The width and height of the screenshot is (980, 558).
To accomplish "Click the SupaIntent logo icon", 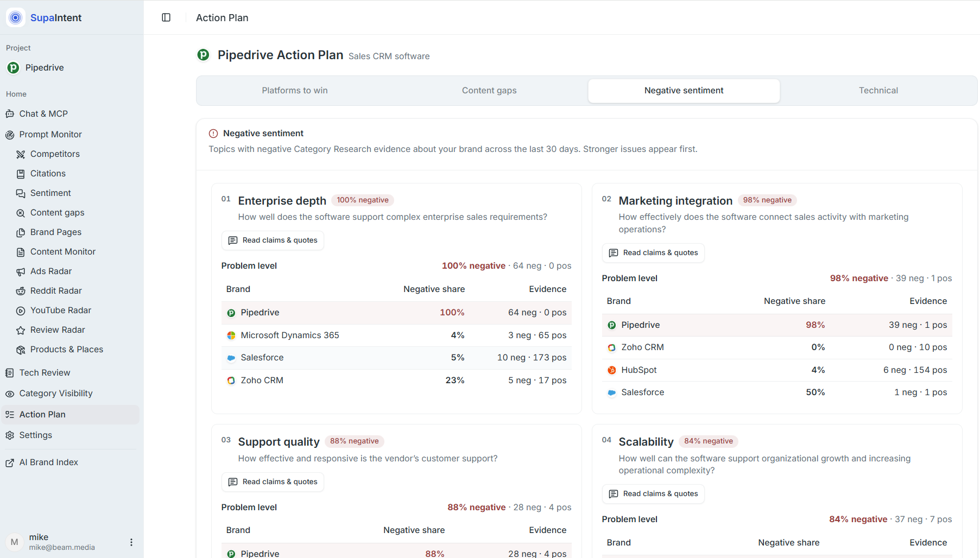I will [x=16, y=17].
